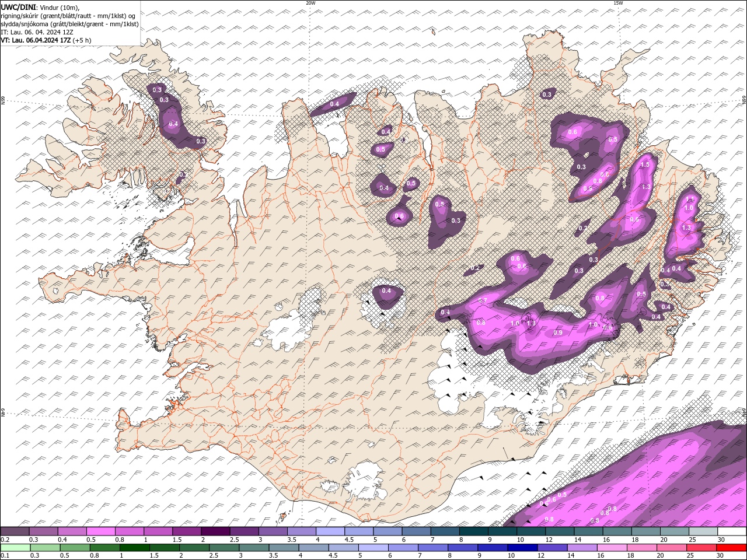Click the 0.2 label in the snow legend

(4, 540)
